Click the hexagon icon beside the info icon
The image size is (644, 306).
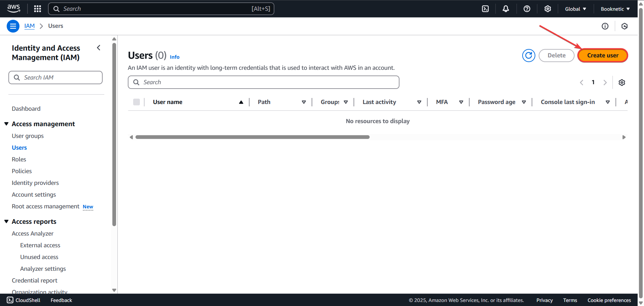click(625, 26)
